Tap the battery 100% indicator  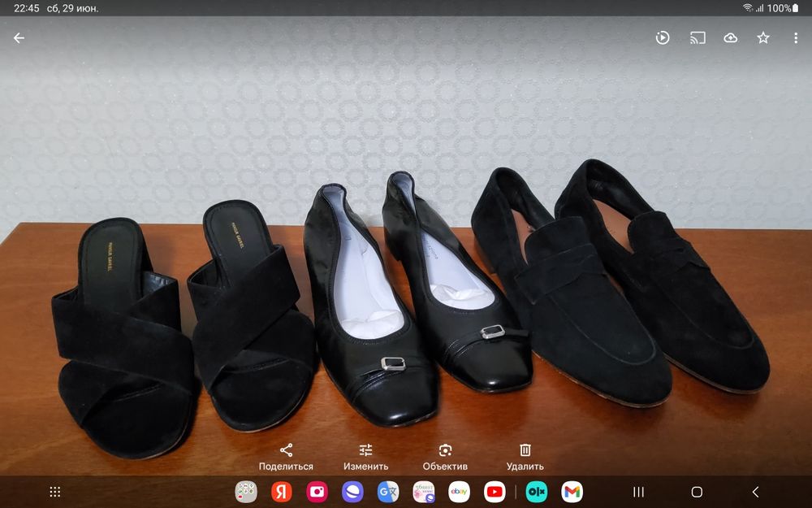click(783, 8)
